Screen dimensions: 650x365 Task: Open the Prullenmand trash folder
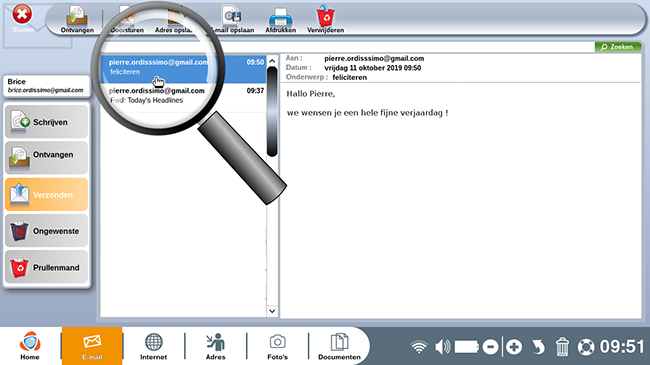tap(46, 267)
